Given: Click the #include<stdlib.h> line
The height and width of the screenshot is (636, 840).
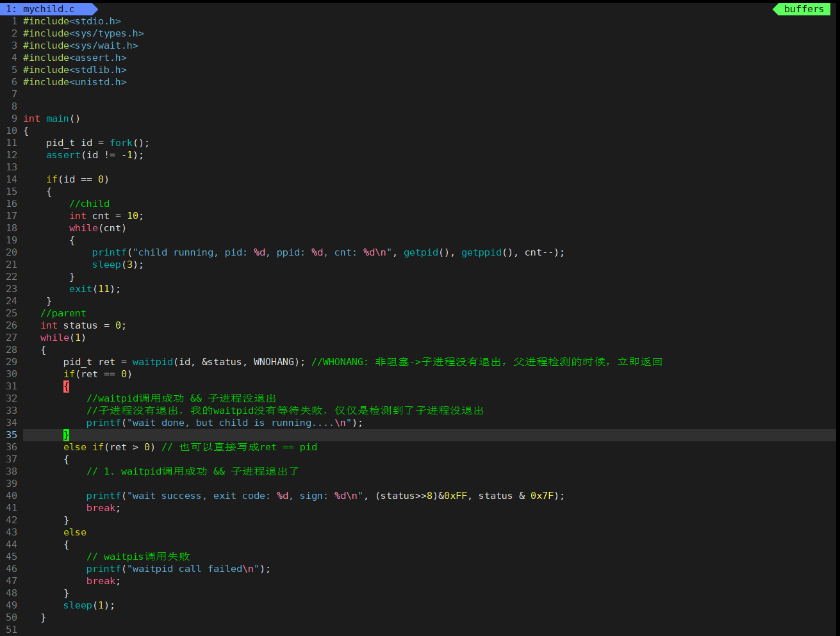Looking at the screenshot, I should (x=75, y=70).
